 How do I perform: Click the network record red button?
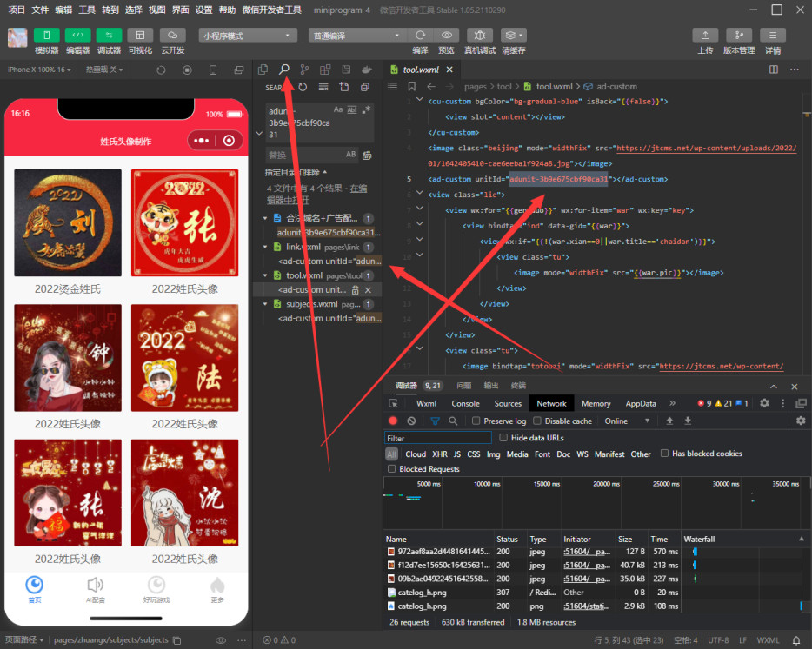[393, 421]
